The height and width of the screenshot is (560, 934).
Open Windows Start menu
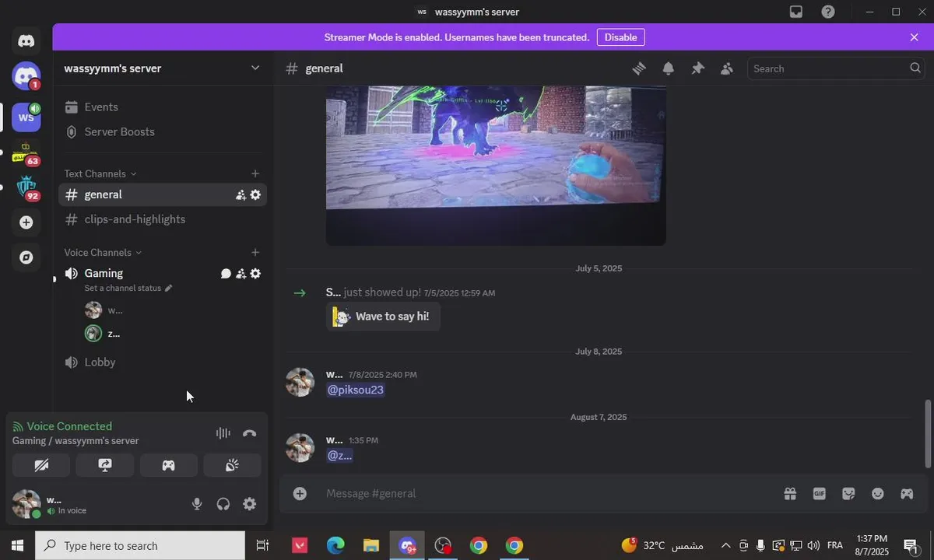(x=17, y=546)
